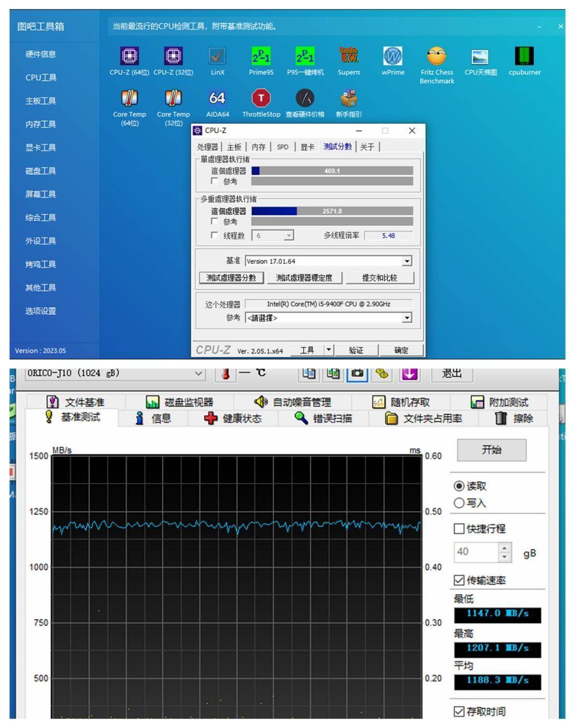Screen dimensions: 575x728
Task: Click the 开始 button in HD Tune
Action: point(491,450)
